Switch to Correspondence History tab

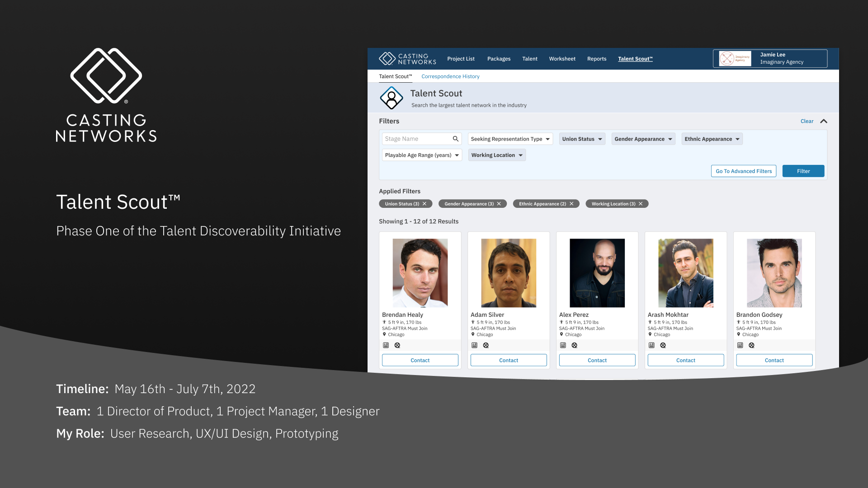(450, 76)
